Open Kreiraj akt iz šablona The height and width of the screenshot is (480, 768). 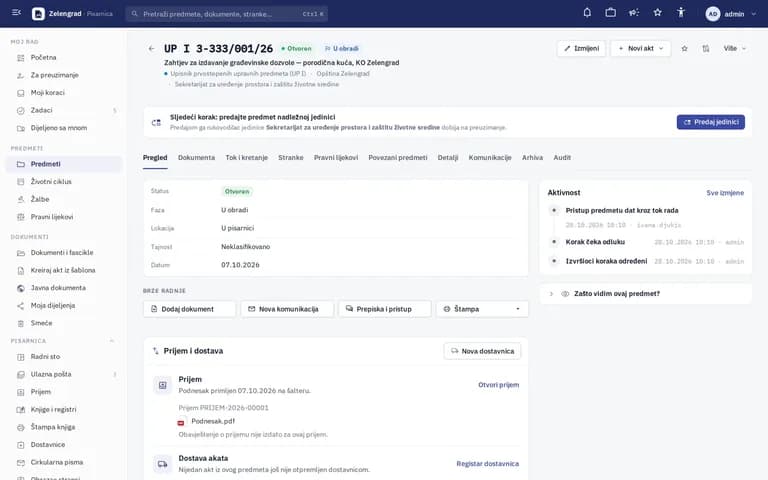pos(64,270)
